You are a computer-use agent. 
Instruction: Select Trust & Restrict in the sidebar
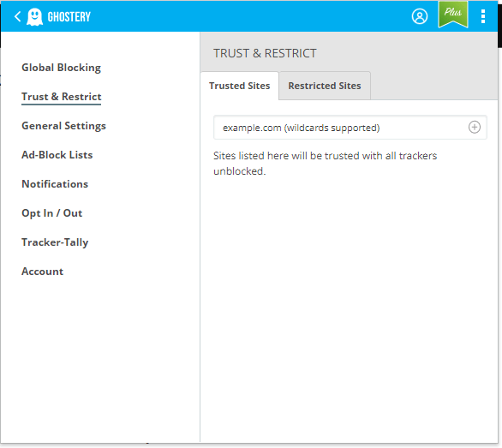click(x=61, y=97)
